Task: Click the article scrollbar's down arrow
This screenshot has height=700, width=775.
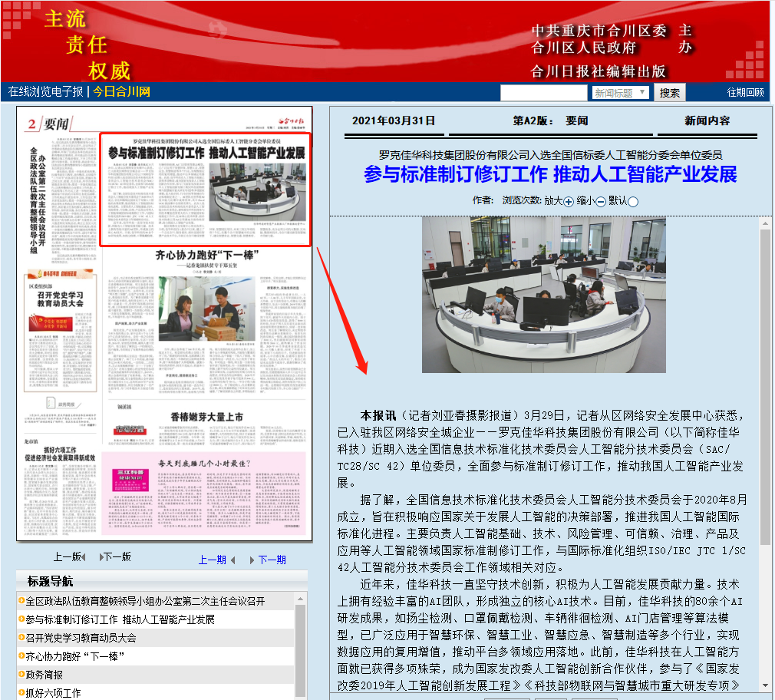Action: 765,685
